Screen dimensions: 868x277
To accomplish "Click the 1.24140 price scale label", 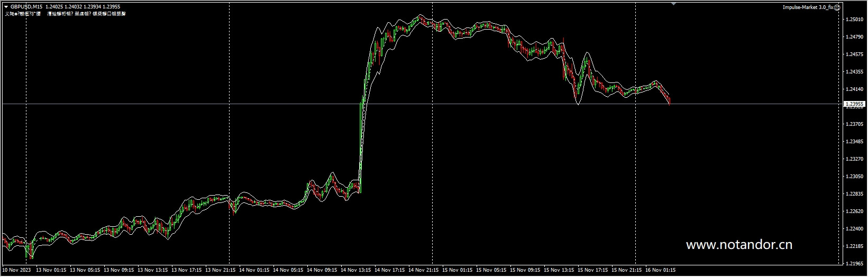I will pyautogui.click(x=855, y=89).
